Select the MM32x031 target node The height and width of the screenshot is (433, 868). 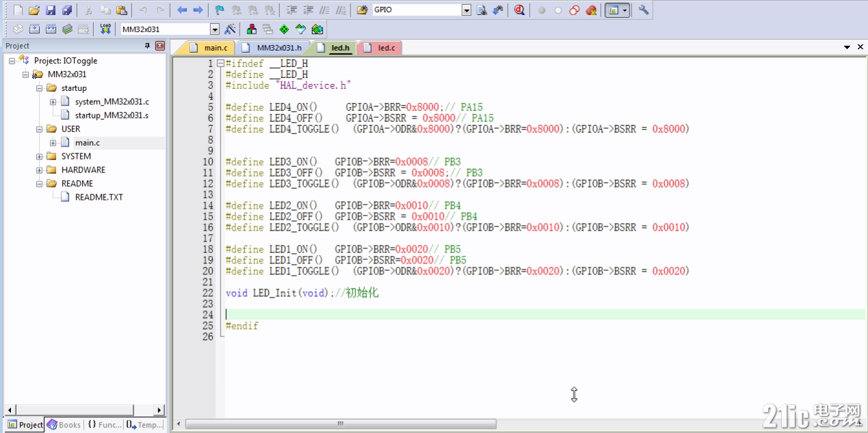click(67, 75)
